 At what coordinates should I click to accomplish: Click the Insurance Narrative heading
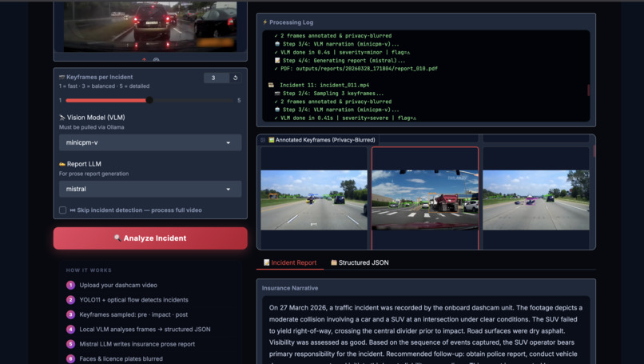[x=290, y=288]
